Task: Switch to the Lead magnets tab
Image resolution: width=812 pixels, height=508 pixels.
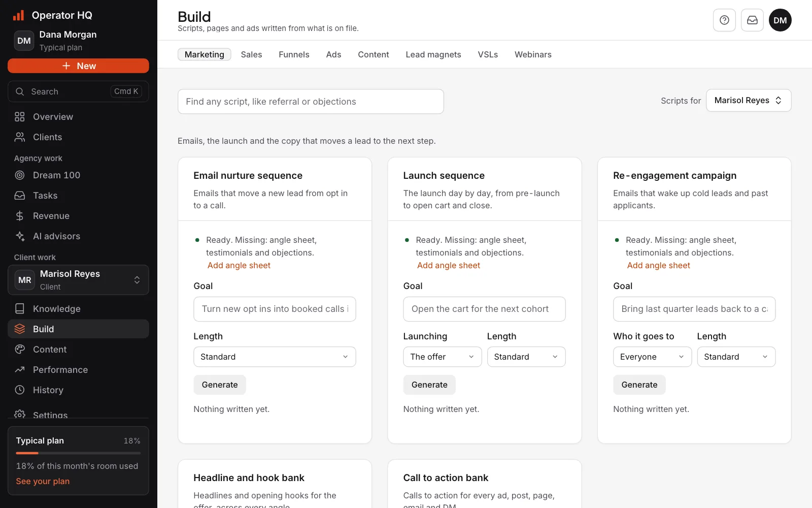Action: pyautogui.click(x=433, y=54)
